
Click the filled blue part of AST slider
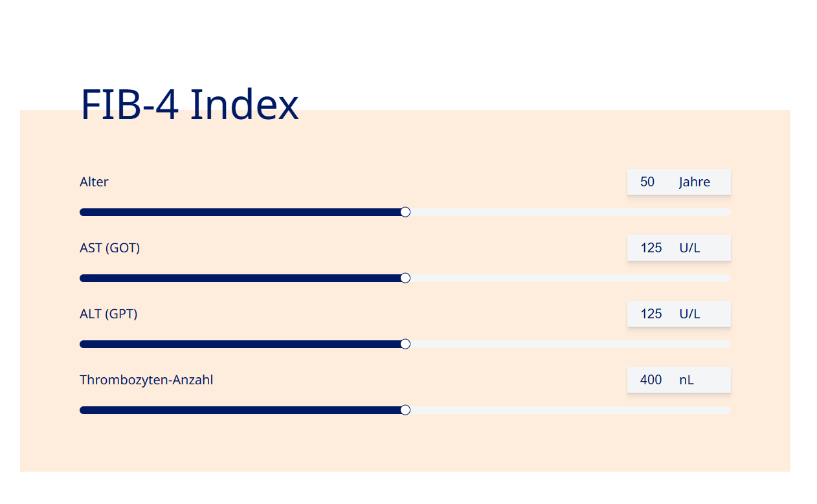point(240,278)
